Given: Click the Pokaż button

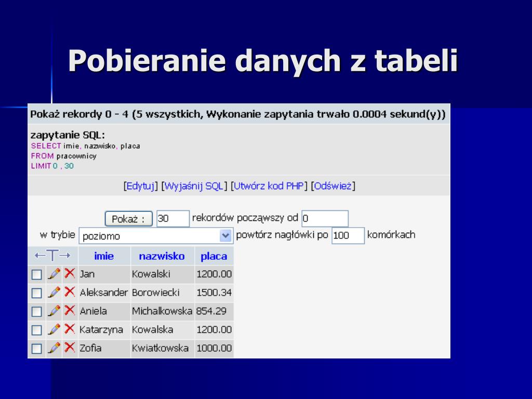Looking at the screenshot, I should 129,219.
